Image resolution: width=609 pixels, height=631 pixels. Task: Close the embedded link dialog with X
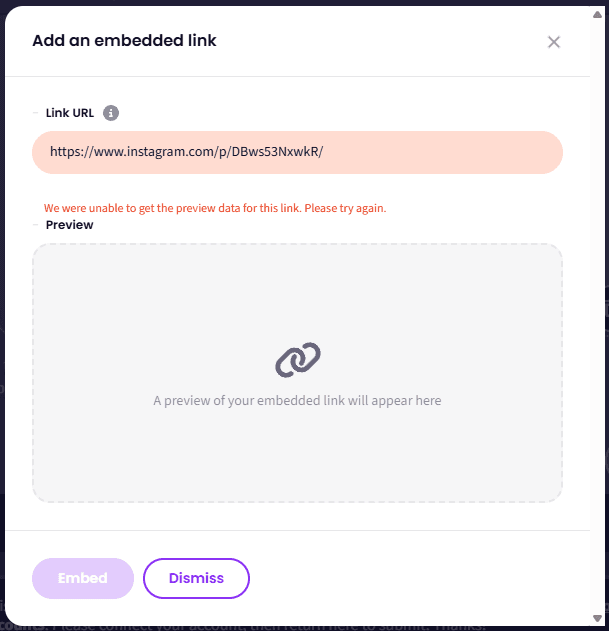pyautogui.click(x=554, y=42)
